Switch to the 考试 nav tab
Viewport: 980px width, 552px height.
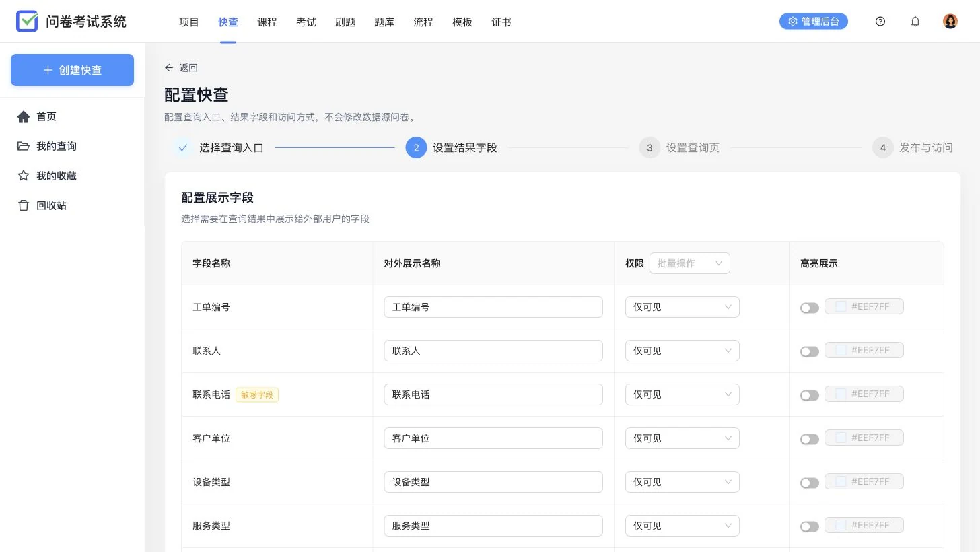[x=306, y=22]
